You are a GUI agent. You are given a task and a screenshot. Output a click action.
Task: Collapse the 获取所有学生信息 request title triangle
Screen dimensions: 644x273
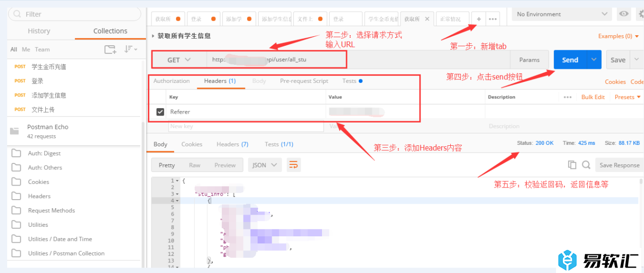153,36
